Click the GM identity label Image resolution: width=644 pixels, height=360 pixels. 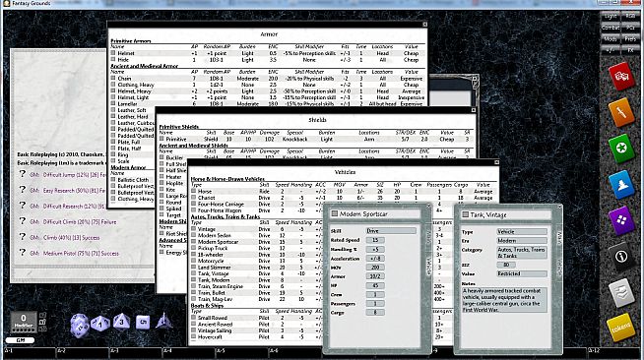[x=20, y=340]
